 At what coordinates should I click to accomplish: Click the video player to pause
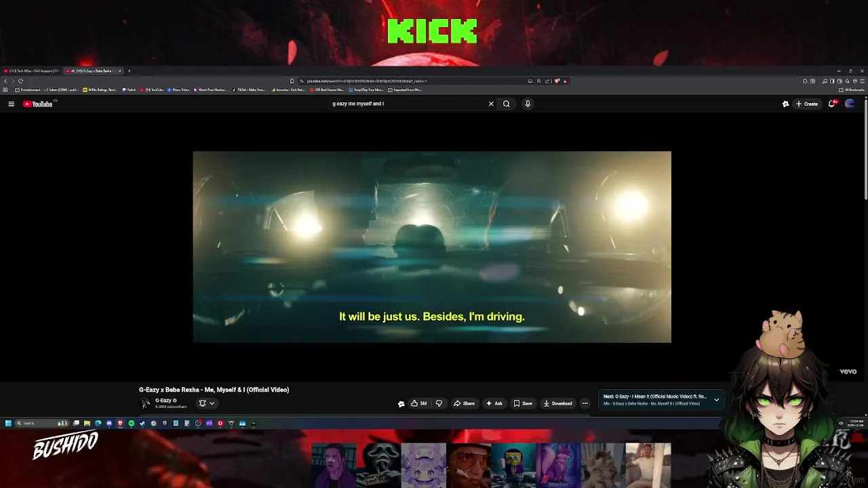(432, 247)
